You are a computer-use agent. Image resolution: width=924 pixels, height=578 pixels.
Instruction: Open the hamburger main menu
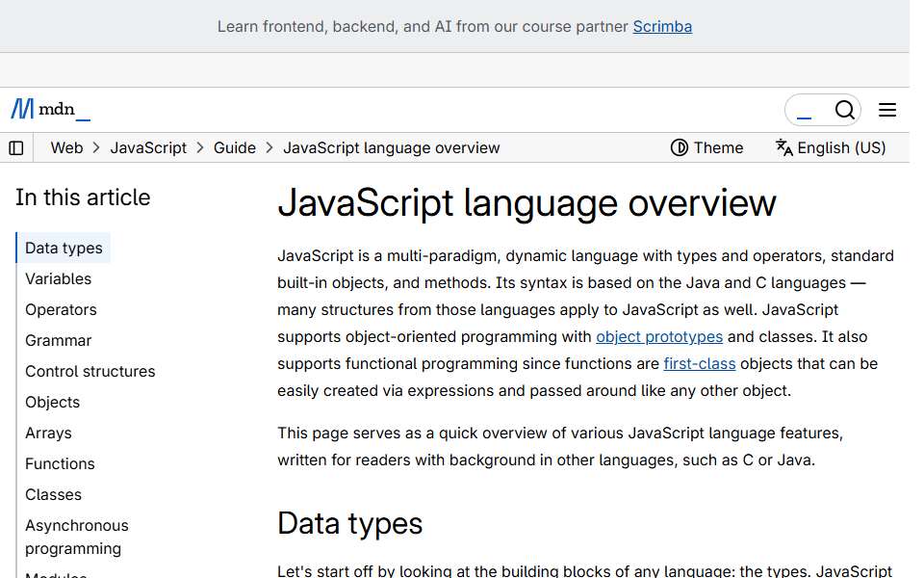[887, 110]
